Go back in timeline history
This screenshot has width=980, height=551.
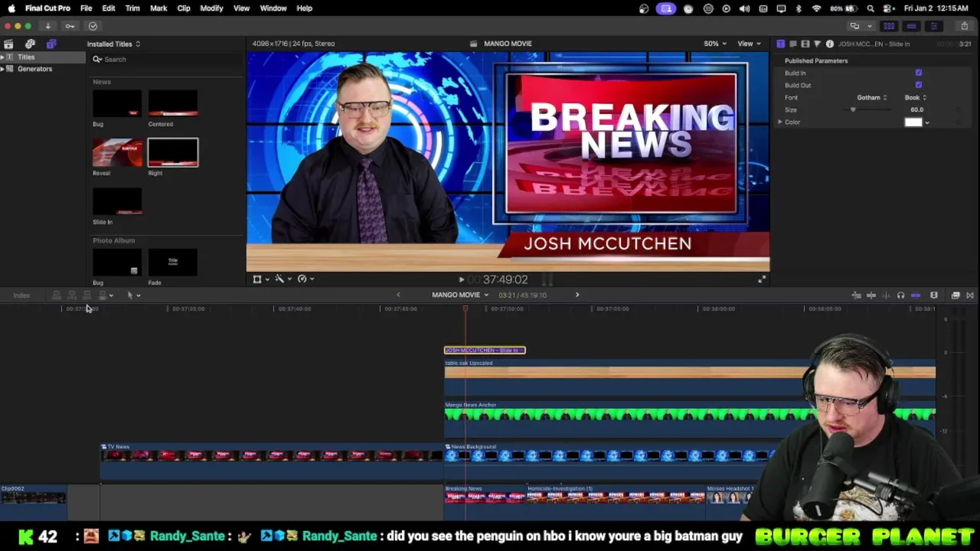[x=398, y=295]
